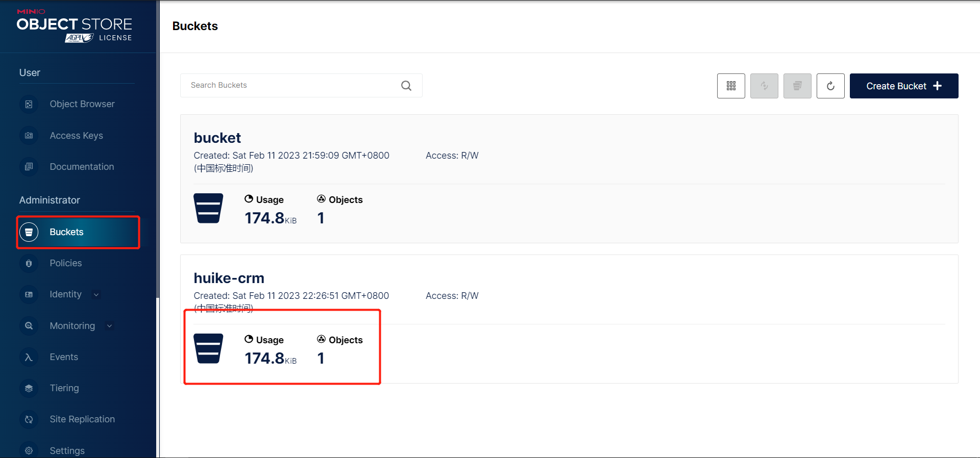Click the Site Replication icon

[x=29, y=419]
